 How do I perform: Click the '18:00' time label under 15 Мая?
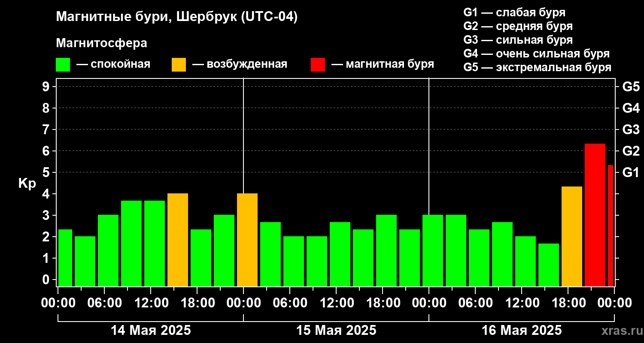[x=383, y=303]
